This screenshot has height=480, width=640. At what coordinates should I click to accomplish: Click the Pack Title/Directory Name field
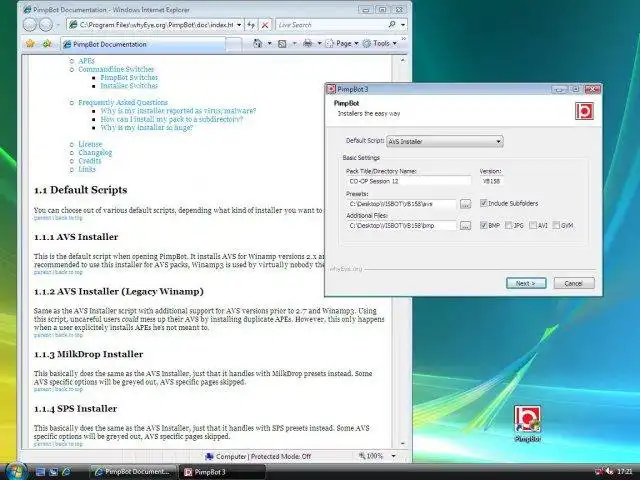tap(409, 181)
